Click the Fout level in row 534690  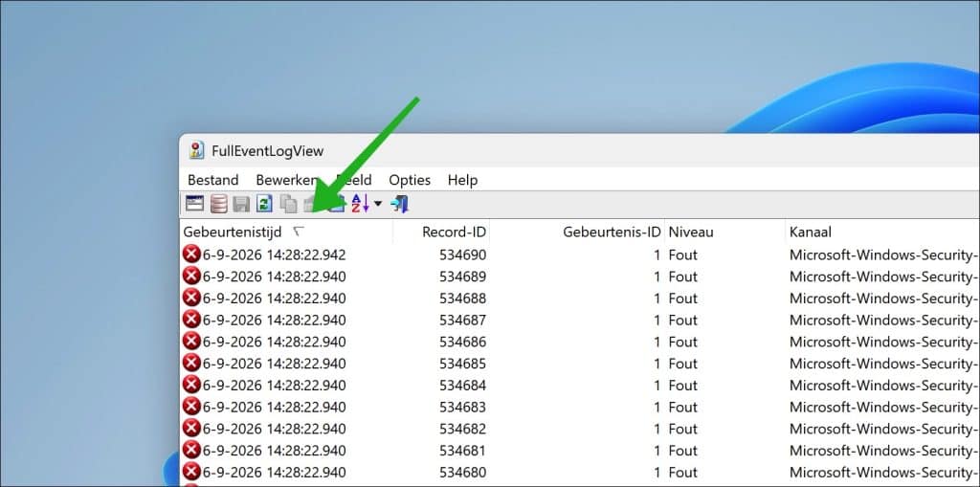pyautogui.click(x=682, y=255)
